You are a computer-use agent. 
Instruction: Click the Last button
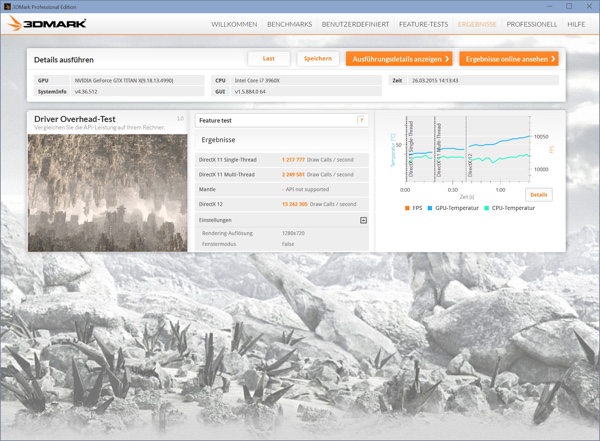point(269,59)
